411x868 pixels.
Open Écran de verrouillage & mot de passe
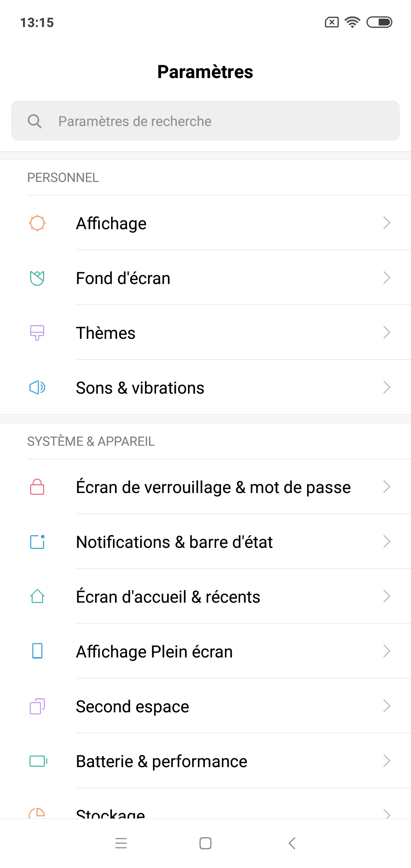pos(213,487)
